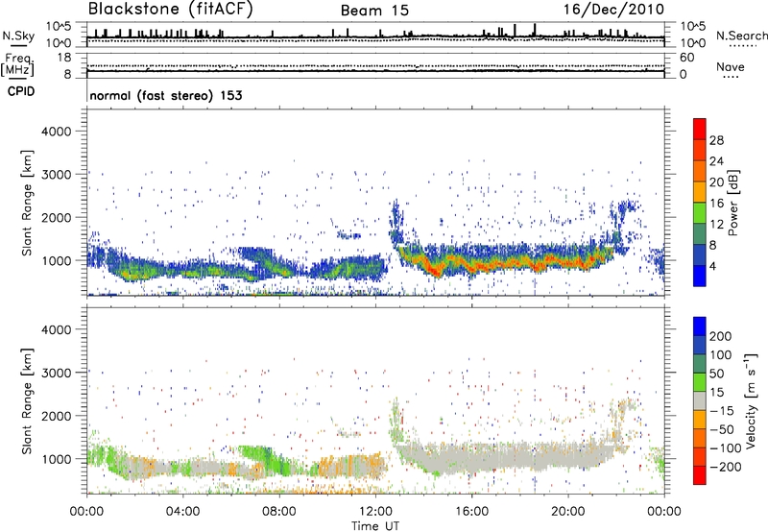Click the 'N.Search' legend label
Image resolution: width=768 pixels, height=532 pixels.
pos(741,36)
